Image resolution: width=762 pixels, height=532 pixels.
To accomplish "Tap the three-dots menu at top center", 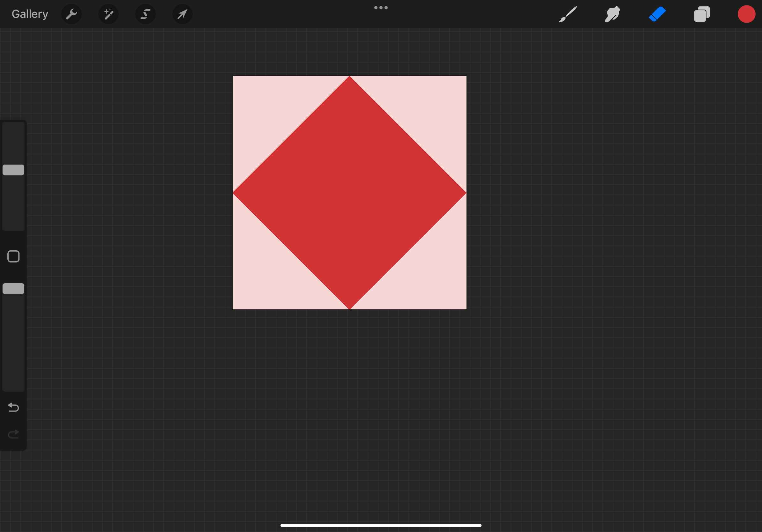I will 381,8.
